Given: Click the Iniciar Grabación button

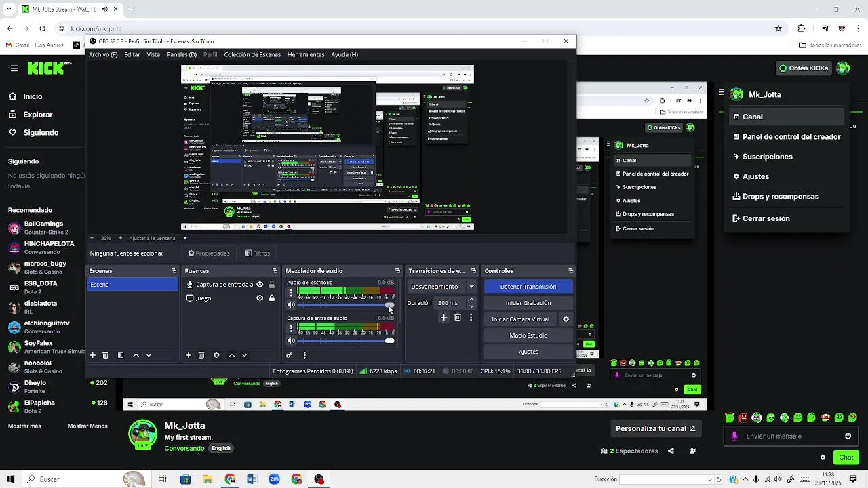Looking at the screenshot, I should coord(528,303).
